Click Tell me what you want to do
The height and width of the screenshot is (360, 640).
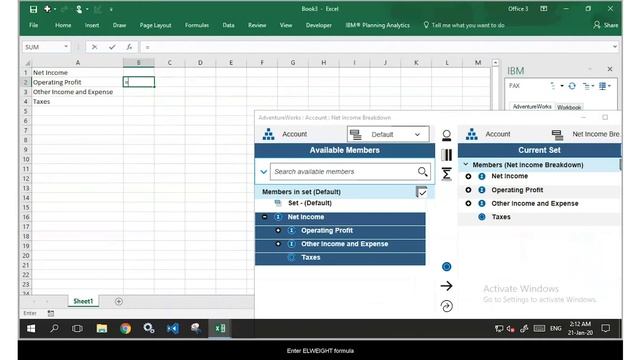click(464, 25)
